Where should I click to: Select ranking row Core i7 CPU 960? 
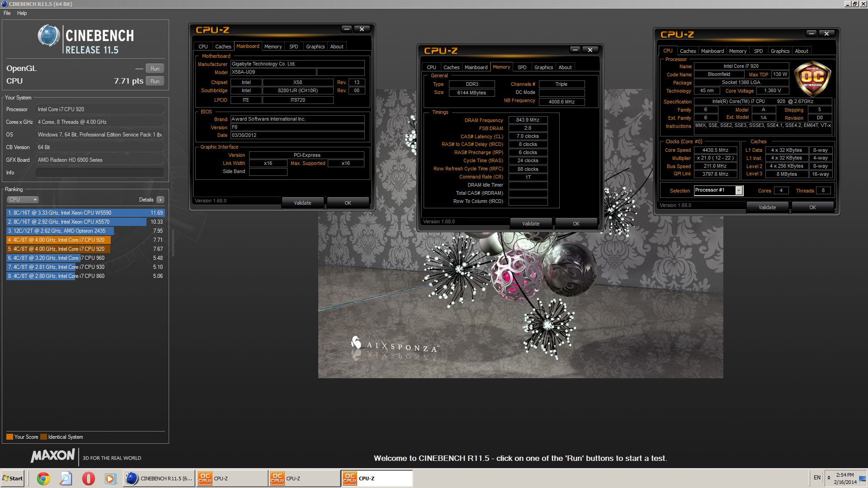[85, 258]
